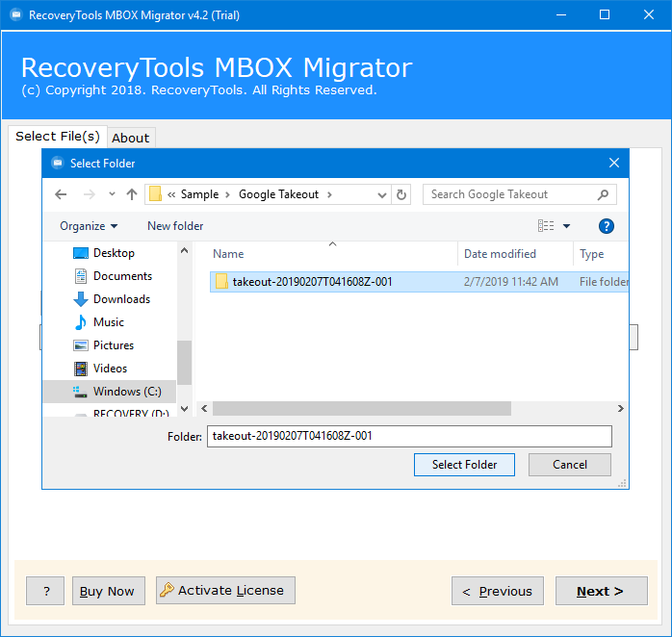Expand the address bar path dropdown
672x637 pixels.
(382, 195)
